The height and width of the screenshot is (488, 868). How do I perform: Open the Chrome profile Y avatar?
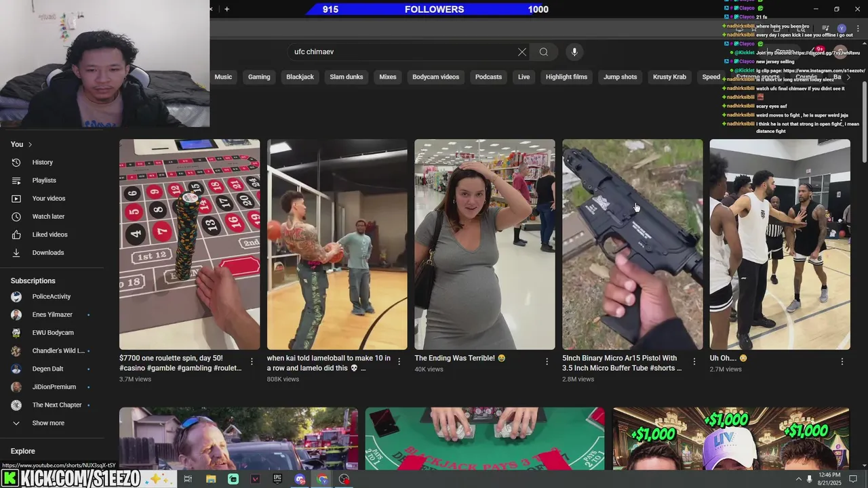point(842,28)
